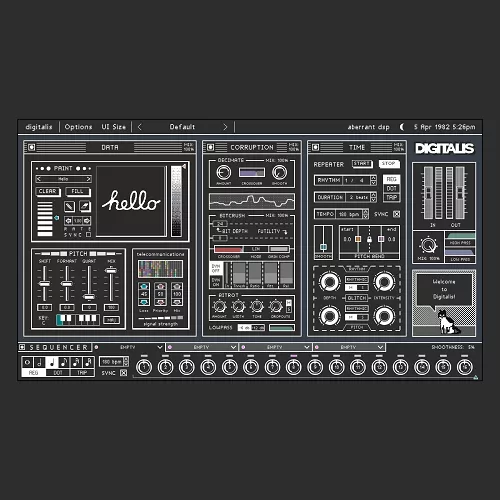
Task: Toggle the sequencer SYNC checkbox
Action: point(123,373)
